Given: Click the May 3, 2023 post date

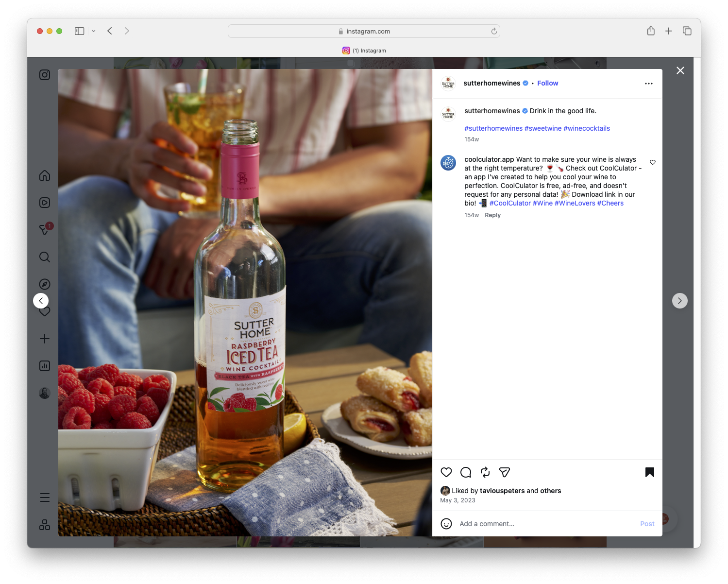Looking at the screenshot, I should coord(457,500).
